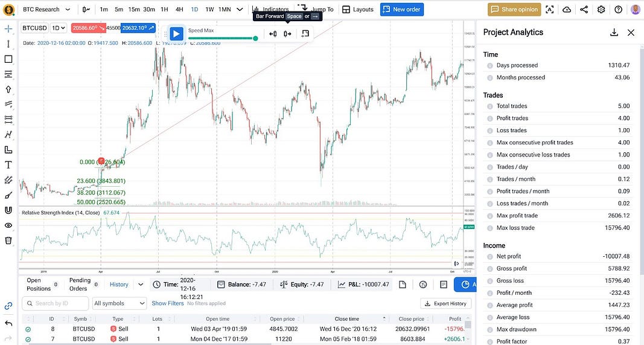Open the History tab
The width and height of the screenshot is (644, 345).
[119, 285]
